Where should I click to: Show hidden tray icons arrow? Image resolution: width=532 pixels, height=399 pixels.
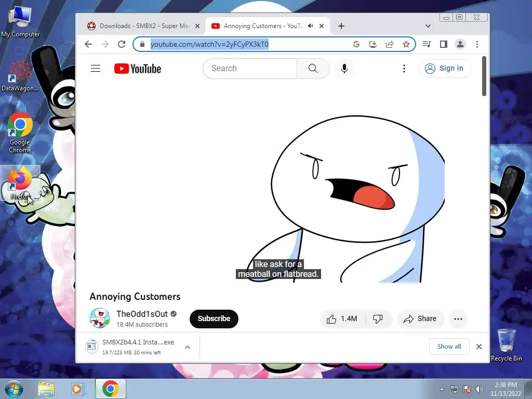coord(442,389)
